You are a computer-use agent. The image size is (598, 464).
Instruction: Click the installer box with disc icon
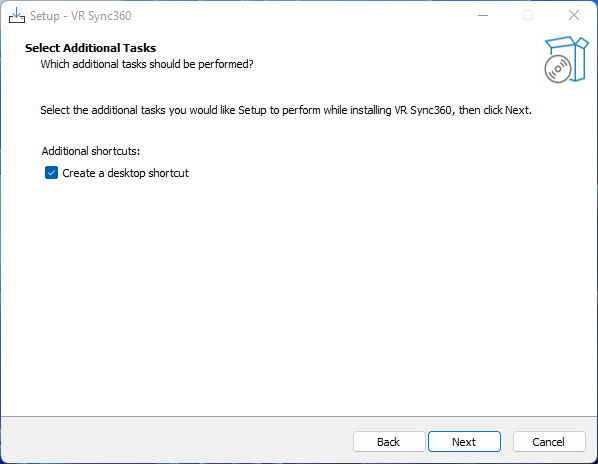pyautogui.click(x=566, y=59)
